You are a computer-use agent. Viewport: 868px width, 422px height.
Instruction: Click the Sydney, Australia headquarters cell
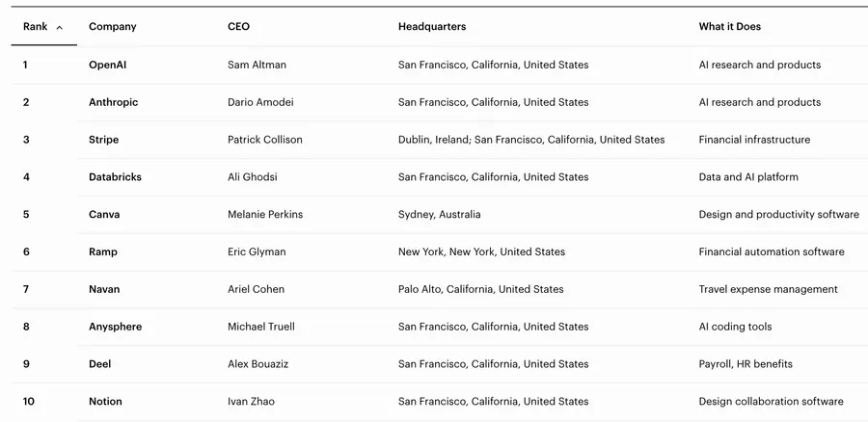click(x=440, y=215)
